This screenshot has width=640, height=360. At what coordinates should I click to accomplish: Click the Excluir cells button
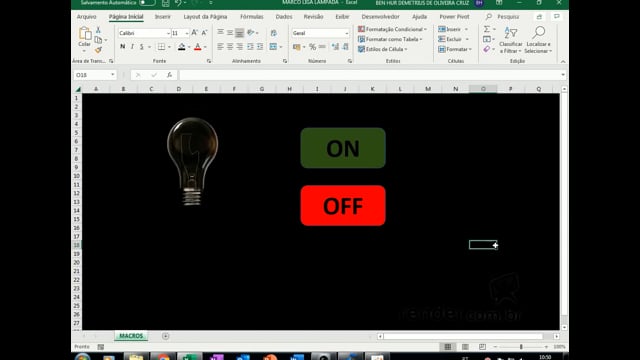point(453,39)
